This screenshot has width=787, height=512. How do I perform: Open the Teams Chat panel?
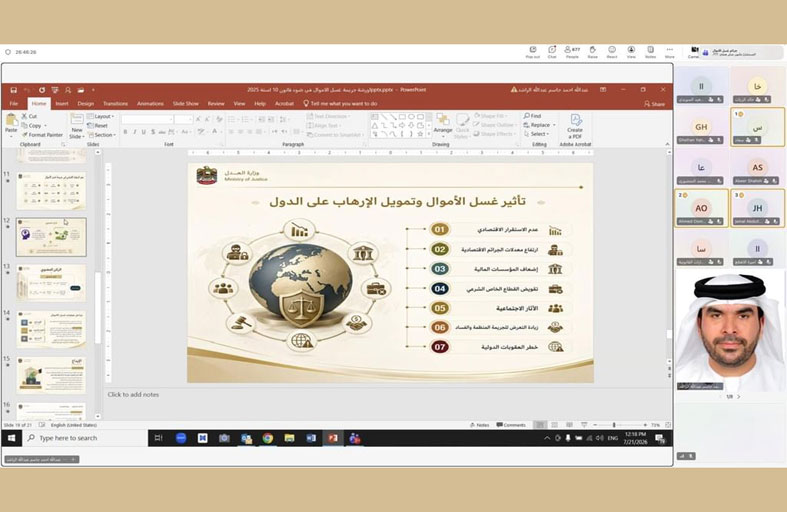[x=552, y=52]
